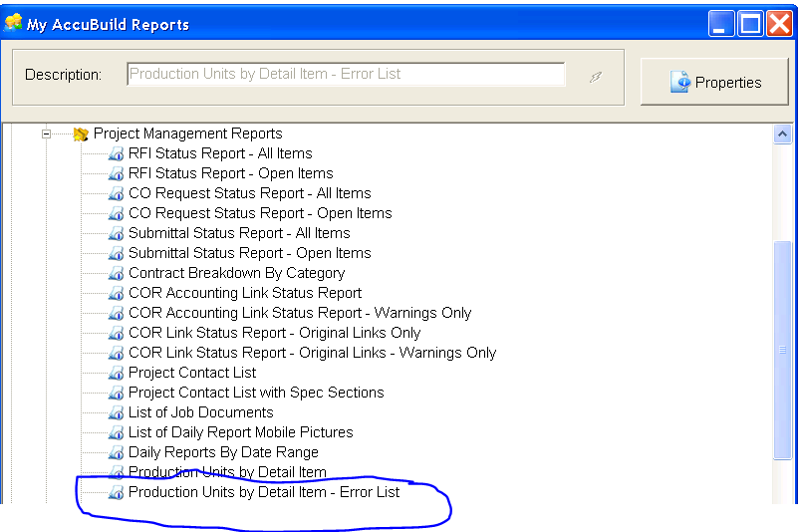Click the icon for Submittal Status Report - All Items
Screen dimensions: 798x532
[x=116, y=233]
